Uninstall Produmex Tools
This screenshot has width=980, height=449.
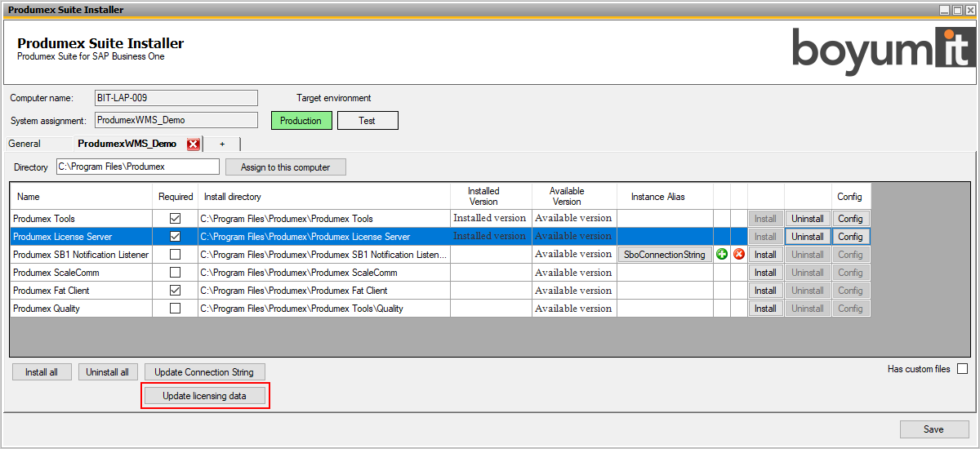[x=808, y=219]
